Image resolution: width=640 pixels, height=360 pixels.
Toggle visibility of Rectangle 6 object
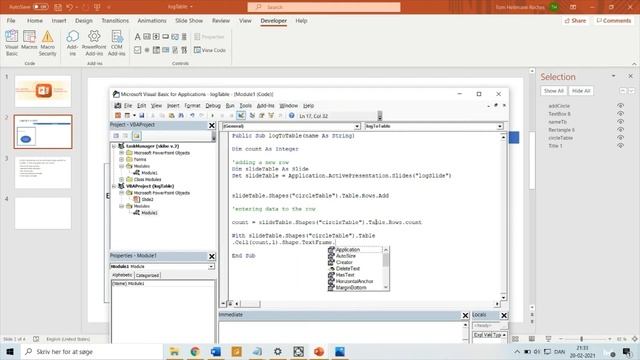pyautogui.click(x=620, y=130)
